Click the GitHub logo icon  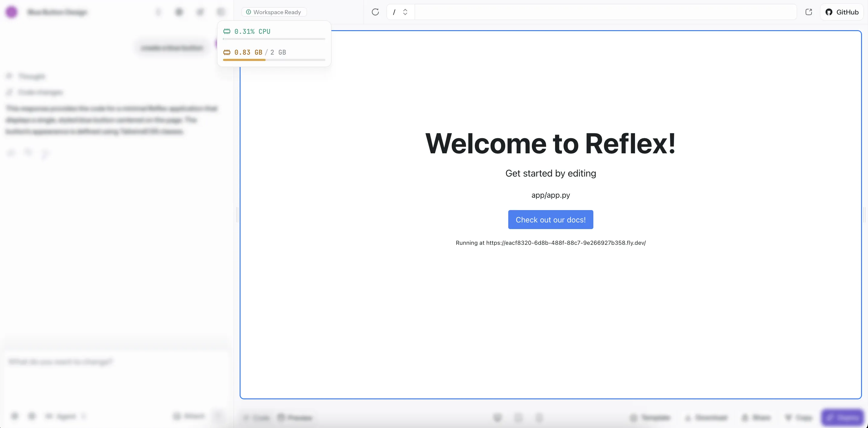(828, 12)
